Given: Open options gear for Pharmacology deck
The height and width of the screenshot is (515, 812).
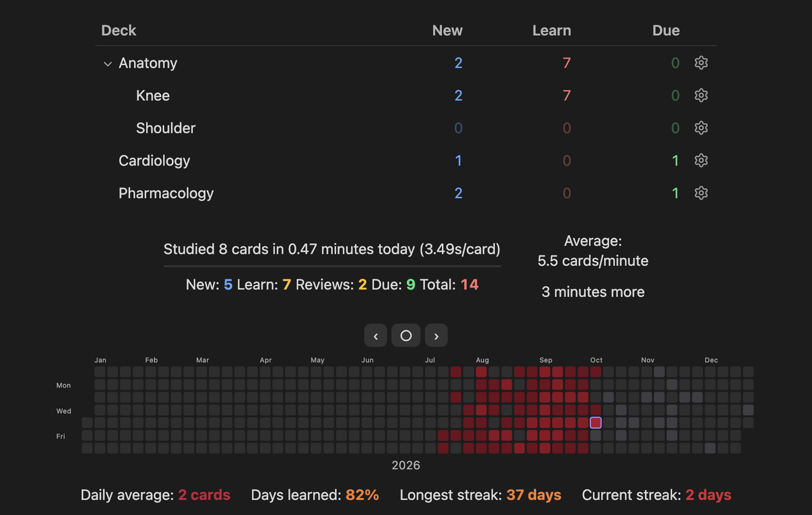Looking at the screenshot, I should (x=701, y=193).
